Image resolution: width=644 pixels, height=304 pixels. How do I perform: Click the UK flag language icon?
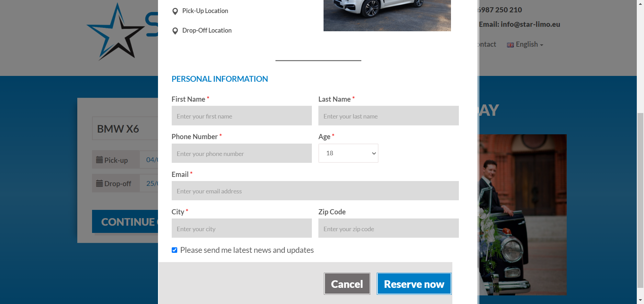click(x=510, y=45)
